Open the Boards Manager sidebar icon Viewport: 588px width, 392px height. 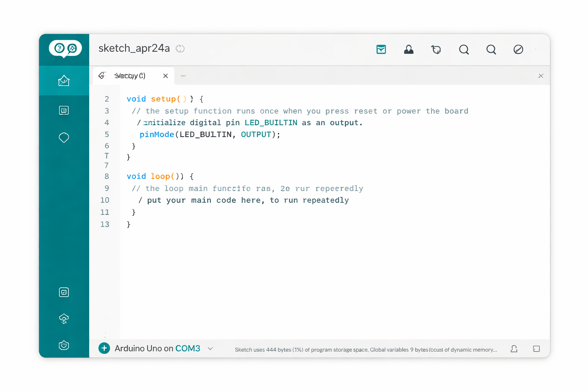click(64, 110)
